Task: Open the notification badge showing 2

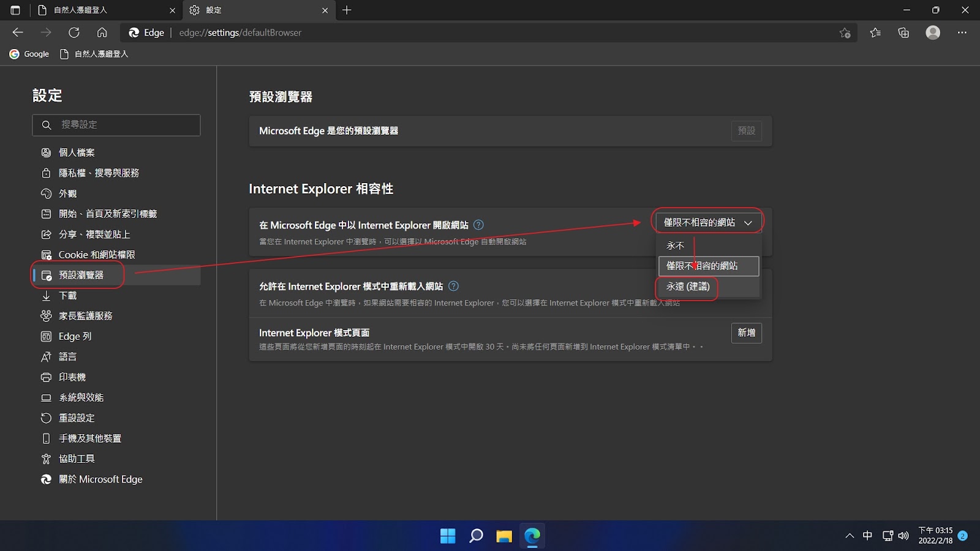Action: click(x=963, y=536)
